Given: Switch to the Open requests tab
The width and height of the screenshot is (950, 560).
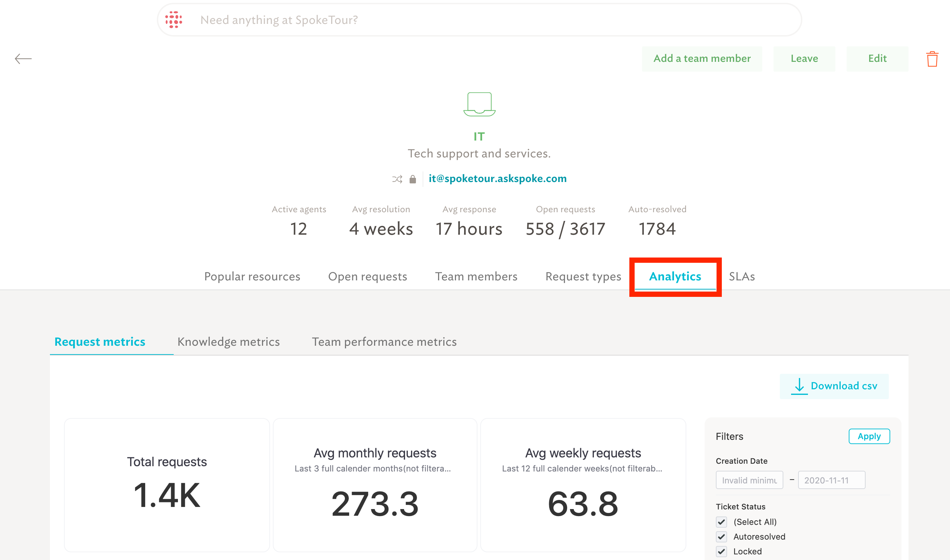Looking at the screenshot, I should coord(367,276).
